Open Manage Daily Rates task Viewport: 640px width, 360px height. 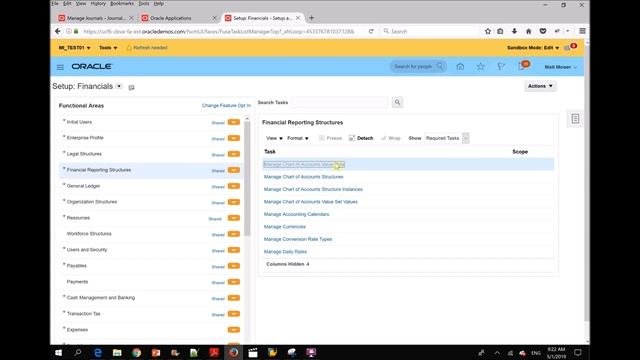click(x=285, y=252)
